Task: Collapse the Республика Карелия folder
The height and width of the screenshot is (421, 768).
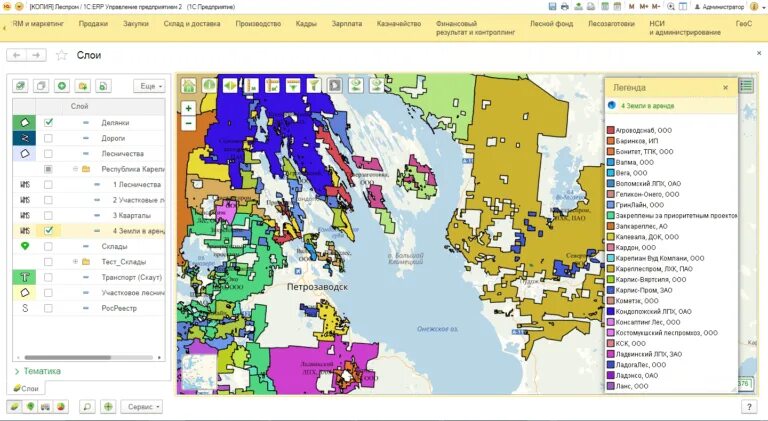Action: pos(75,169)
